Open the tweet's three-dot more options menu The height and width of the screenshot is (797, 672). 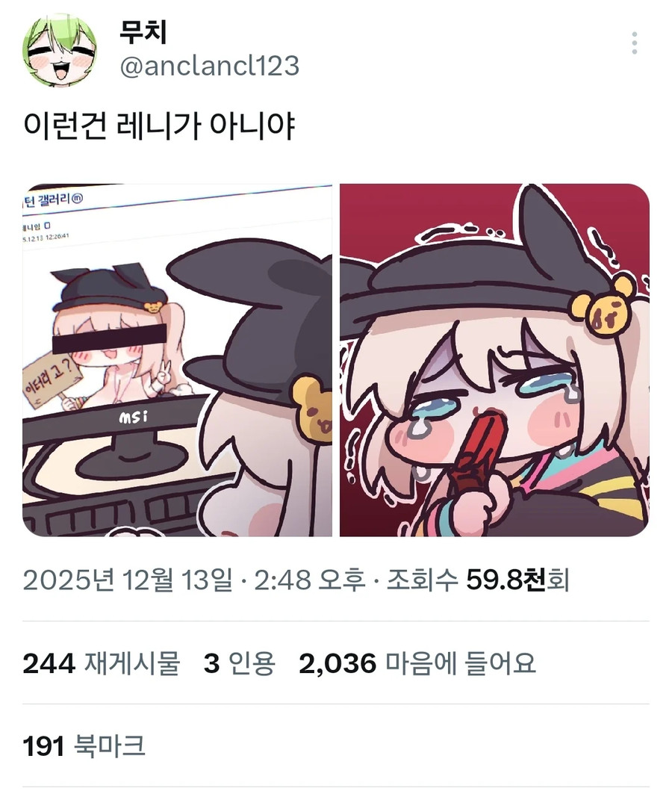point(634,43)
